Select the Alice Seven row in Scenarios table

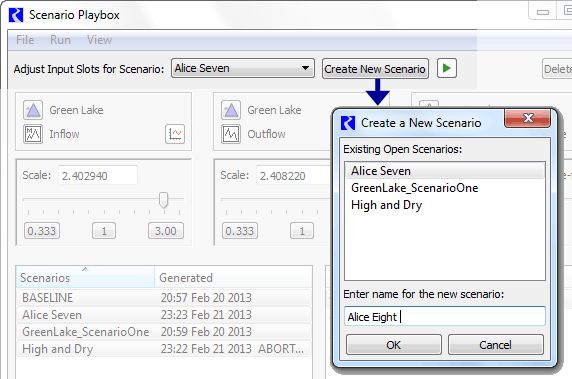click(164, 315)
